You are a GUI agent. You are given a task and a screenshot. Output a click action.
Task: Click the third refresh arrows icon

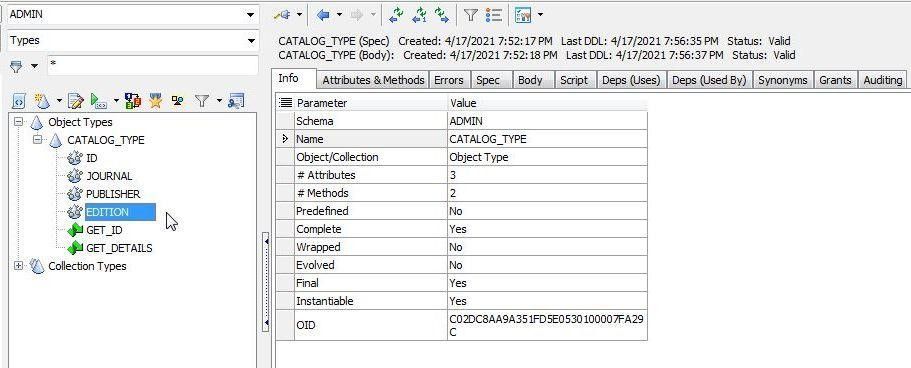pyautogui.click(x=442, y=15)
